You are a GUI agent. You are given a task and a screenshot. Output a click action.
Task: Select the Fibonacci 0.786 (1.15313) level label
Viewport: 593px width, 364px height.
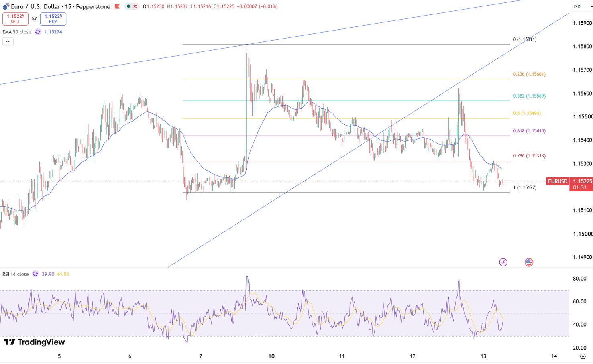coord(529,156)
